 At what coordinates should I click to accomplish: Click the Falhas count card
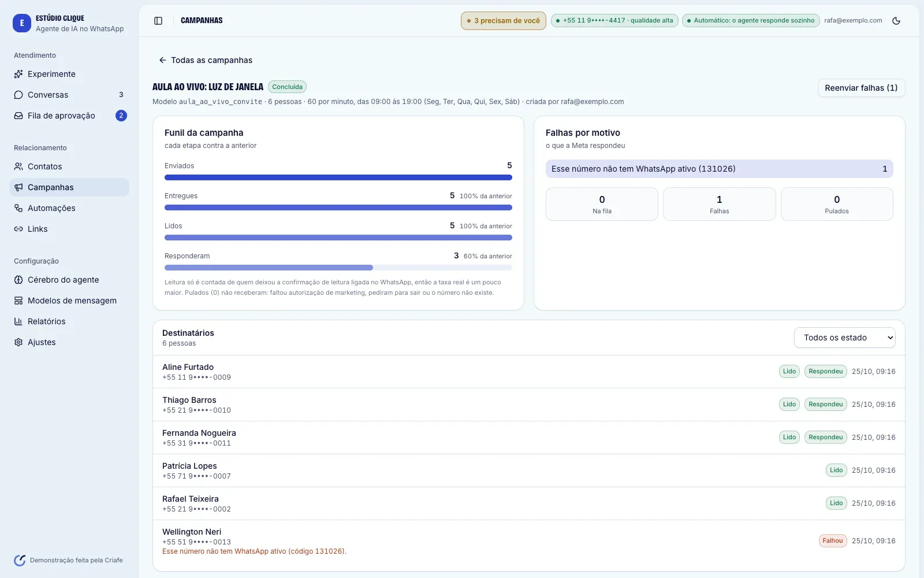point(719,204)
